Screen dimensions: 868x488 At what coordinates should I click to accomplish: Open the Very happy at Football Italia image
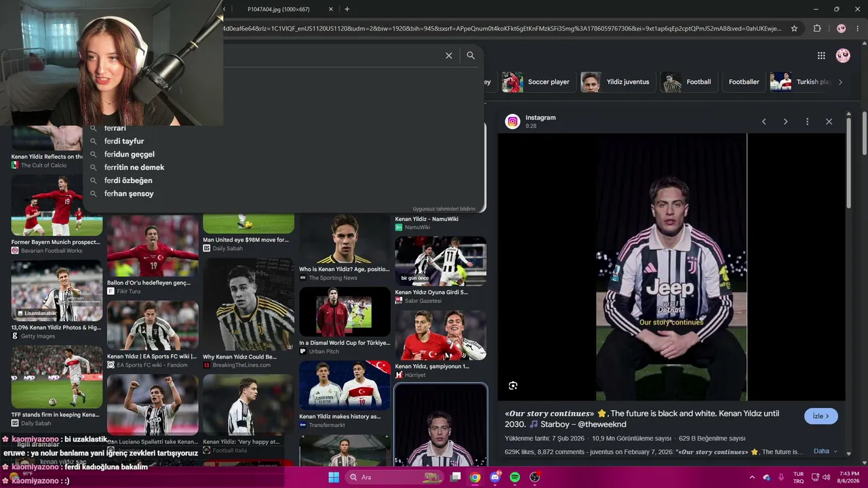(x=248, y=405)
